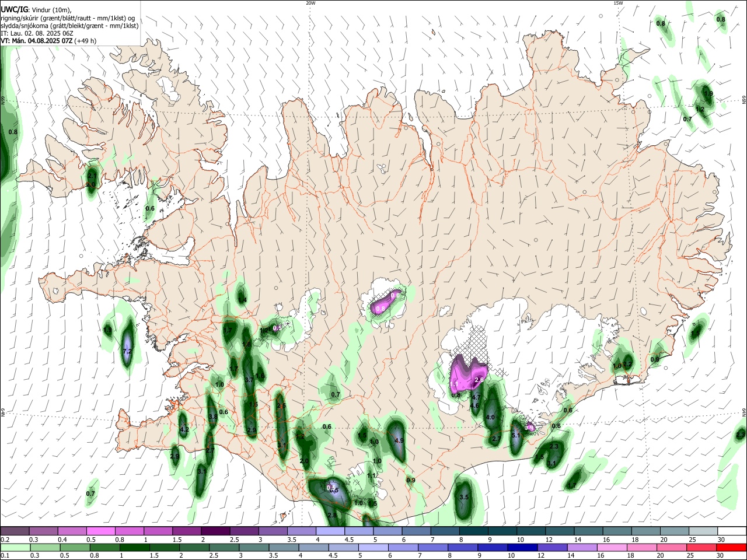Click the 2.0 precipitation value in the south

[304, 461]
